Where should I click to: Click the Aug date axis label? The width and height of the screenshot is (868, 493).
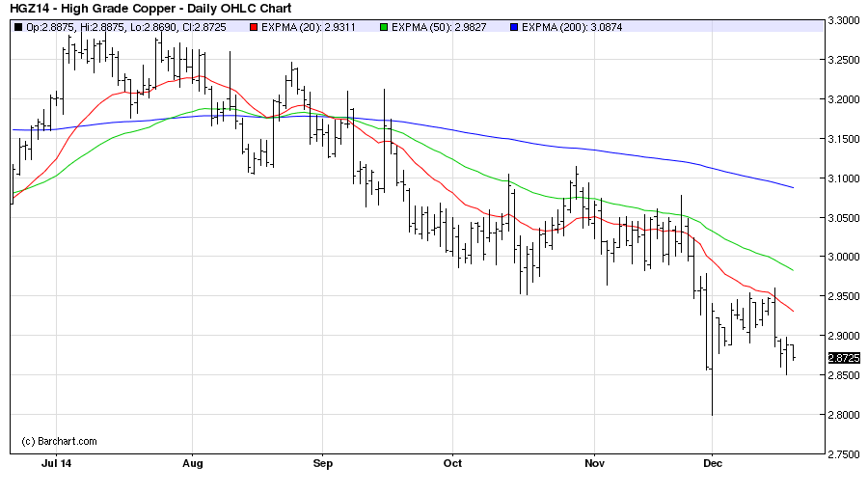(192, 463)
